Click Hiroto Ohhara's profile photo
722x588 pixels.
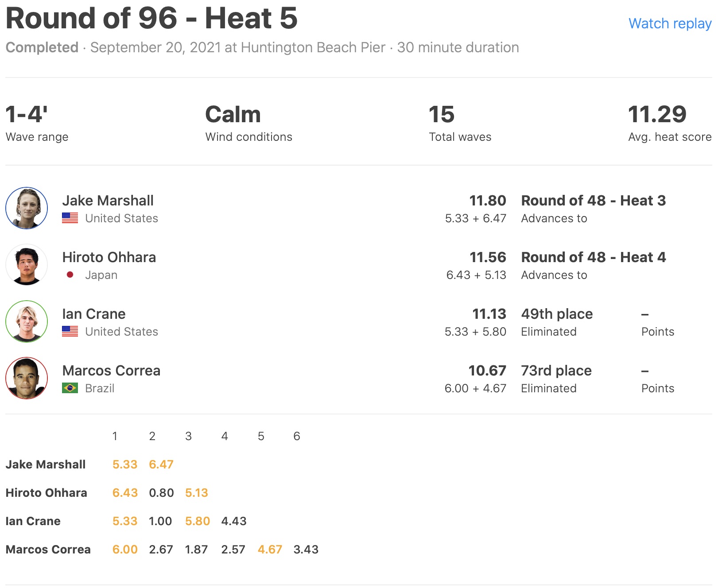[27, 265]
